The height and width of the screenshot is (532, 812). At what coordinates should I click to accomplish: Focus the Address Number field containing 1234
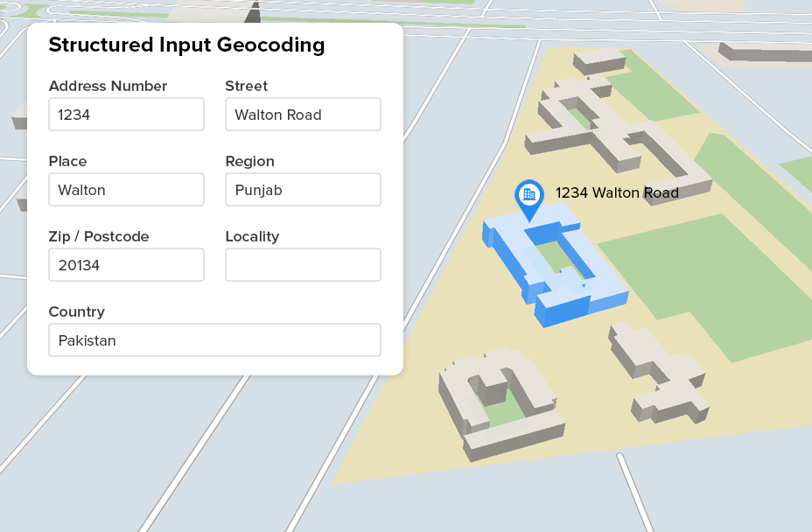(x=126, y=115)
